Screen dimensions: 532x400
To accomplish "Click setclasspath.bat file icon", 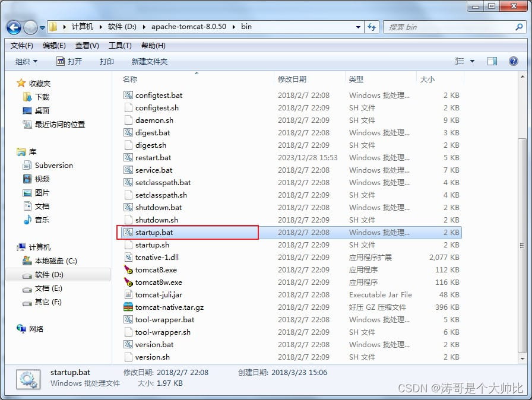I will [128, 182].
